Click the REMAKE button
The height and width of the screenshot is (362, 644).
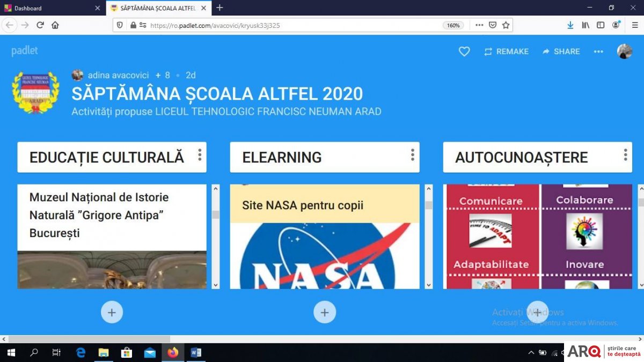(506, 51)
